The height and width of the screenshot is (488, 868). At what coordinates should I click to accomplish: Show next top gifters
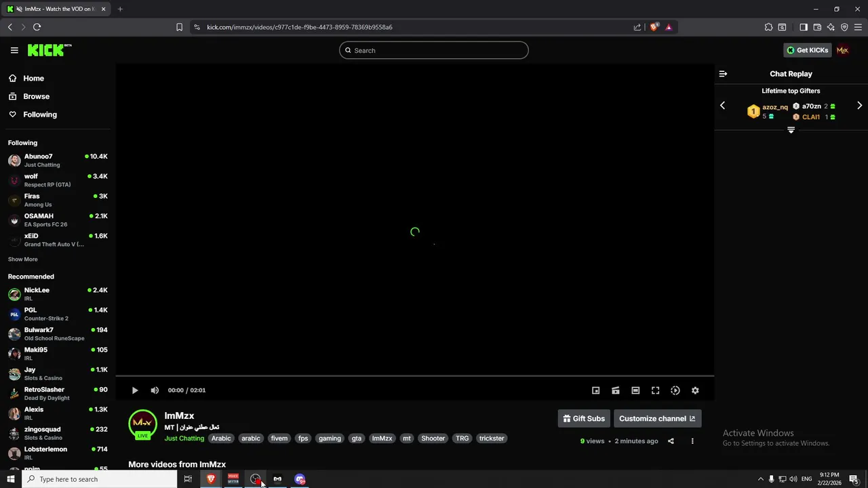(x=859, y=106)
